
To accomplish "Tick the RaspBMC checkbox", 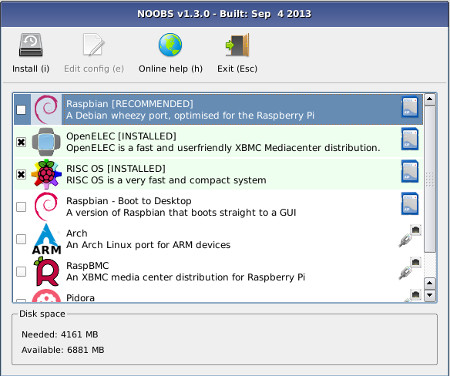I will point(21,271).
